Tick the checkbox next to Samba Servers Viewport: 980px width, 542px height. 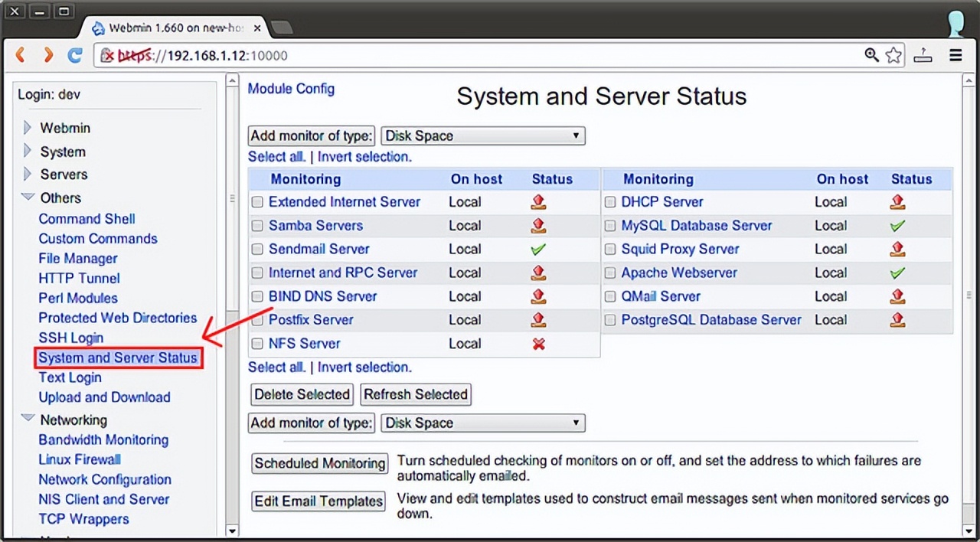pyautogui.click(x=257, y=225)
